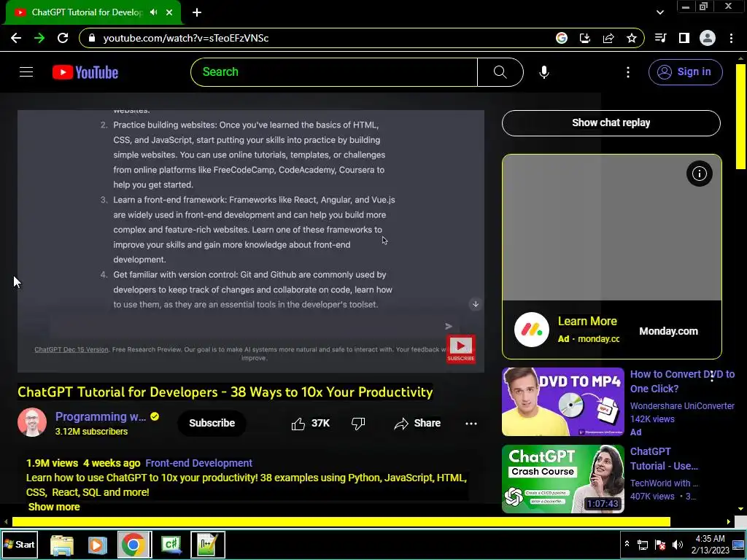Click the Monday.com logo icon

(x=532, y=330)
